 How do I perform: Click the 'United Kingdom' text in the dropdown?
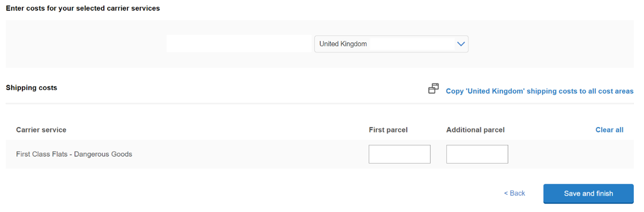pos(343,44)
